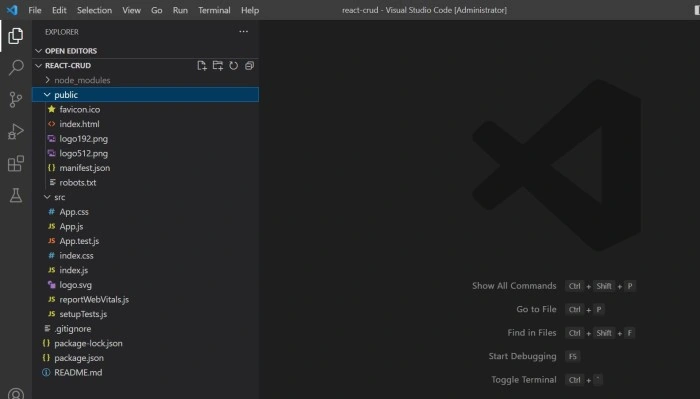Click the New Folder icon in REACT-CRUD header

(217, 66)
